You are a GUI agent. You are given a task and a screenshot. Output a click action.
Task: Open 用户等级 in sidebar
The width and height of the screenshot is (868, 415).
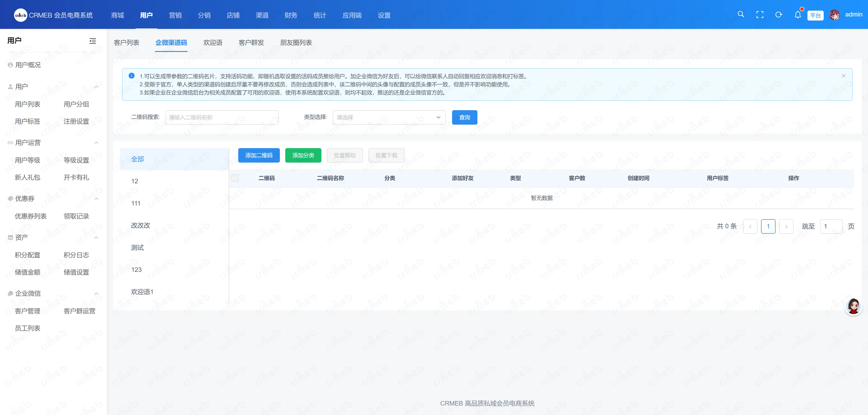[28, 160]
